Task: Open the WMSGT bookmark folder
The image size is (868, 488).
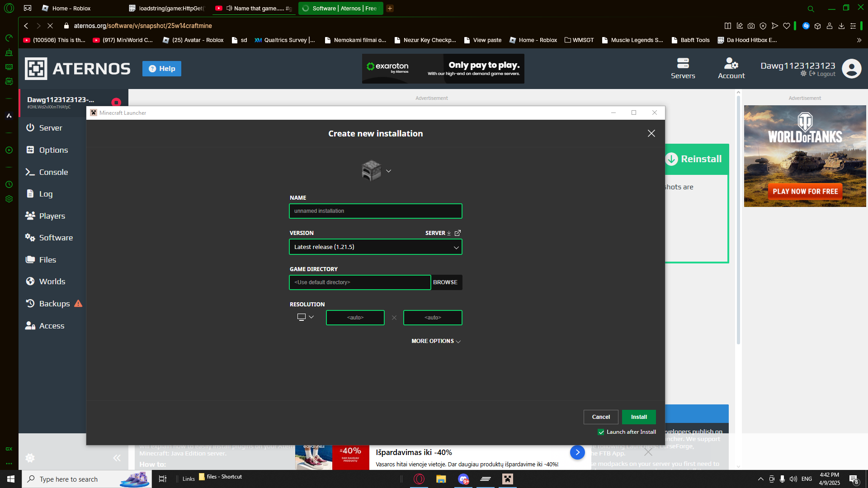Action: click(579, 40)
